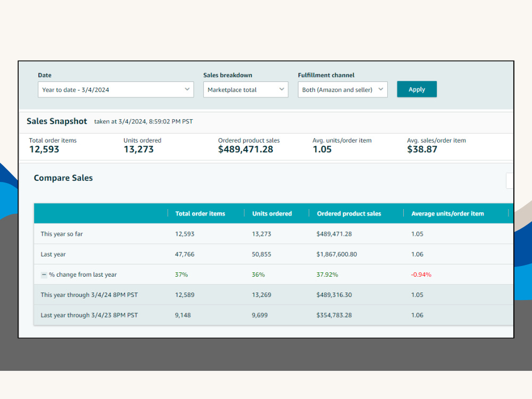Open the Sales breakdown dropdown
Screen dimensions: 532x399
click(246, 89)
